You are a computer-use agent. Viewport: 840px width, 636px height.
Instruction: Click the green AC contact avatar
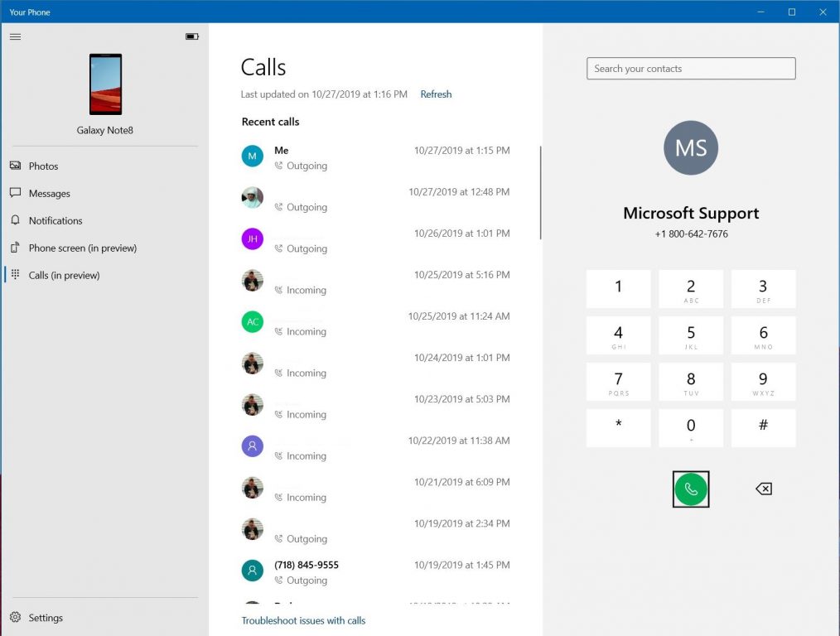(x=252, y=322)
